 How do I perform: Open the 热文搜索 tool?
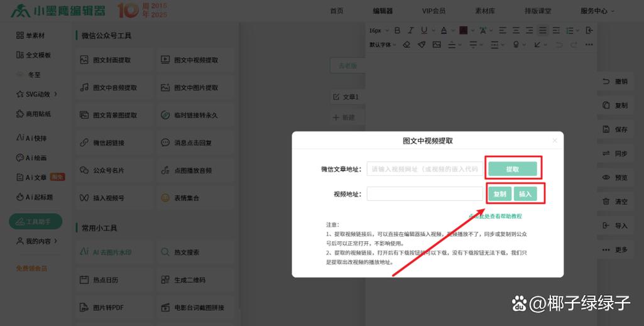(195, 252)
